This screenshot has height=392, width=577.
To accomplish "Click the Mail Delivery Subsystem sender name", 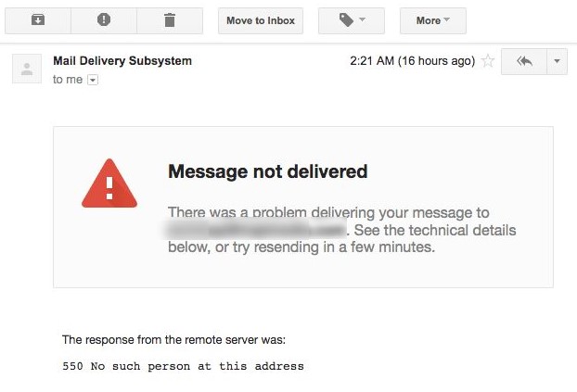I will [122, 60].
